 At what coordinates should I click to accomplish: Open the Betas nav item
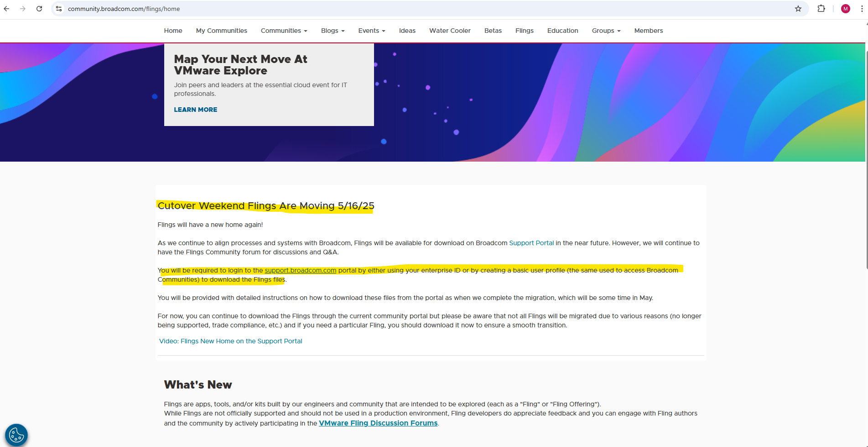pos(493,31)
